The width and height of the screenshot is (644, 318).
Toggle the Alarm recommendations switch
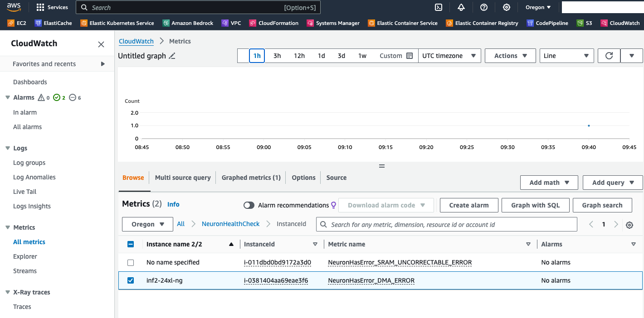pos(249,205)
